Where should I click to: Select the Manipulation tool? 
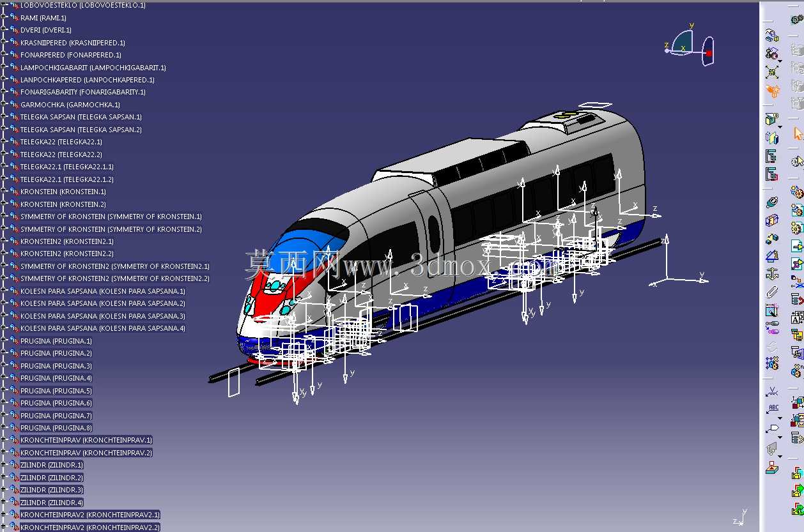772,35
